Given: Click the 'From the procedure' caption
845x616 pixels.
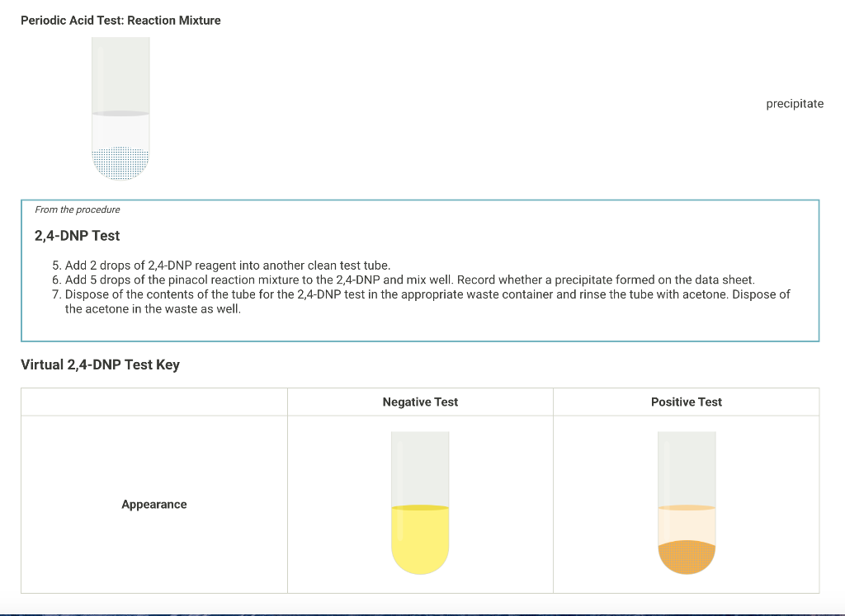Looking at the screenshot, I should tap(78, 209).
